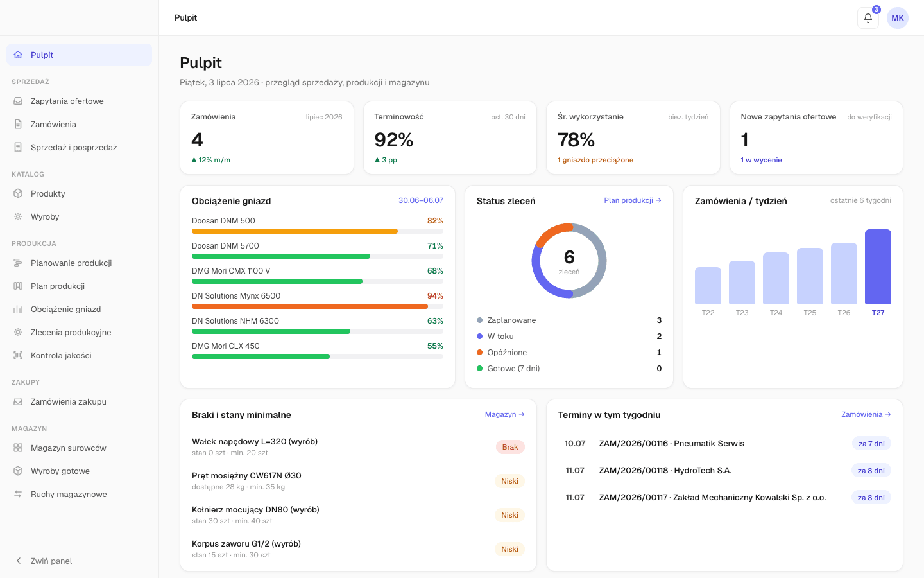Open Zapytania ofertowe inbox icon
The image size is (924, 578).
pos(18,101)
